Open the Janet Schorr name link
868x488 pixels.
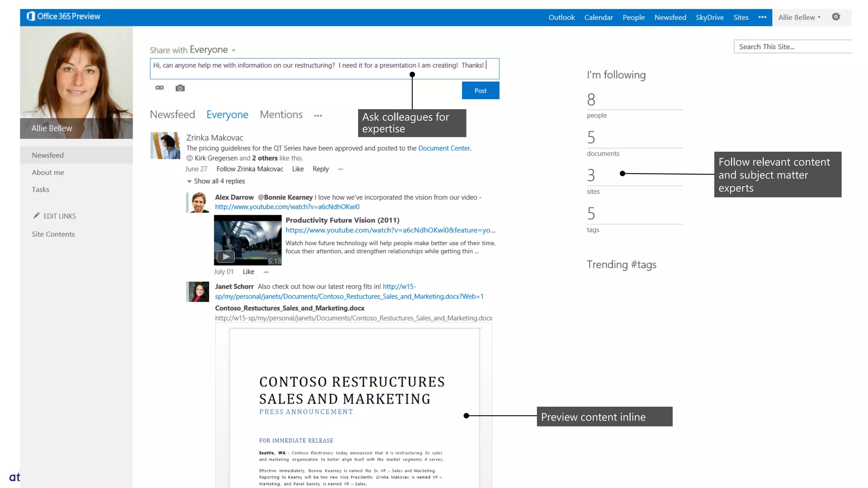pyautogui.click(x=234, y=287)
